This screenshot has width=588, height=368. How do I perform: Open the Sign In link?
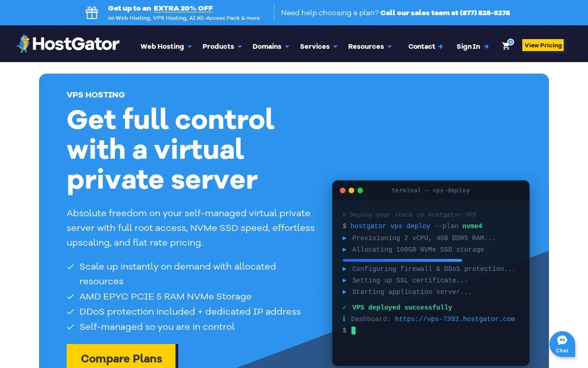click(473, 46)
